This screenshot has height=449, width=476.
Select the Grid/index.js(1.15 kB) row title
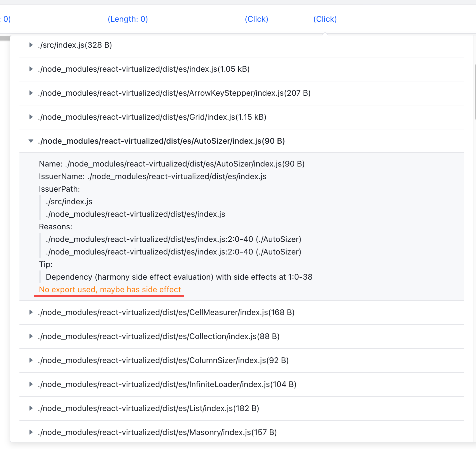pos(152,117)
